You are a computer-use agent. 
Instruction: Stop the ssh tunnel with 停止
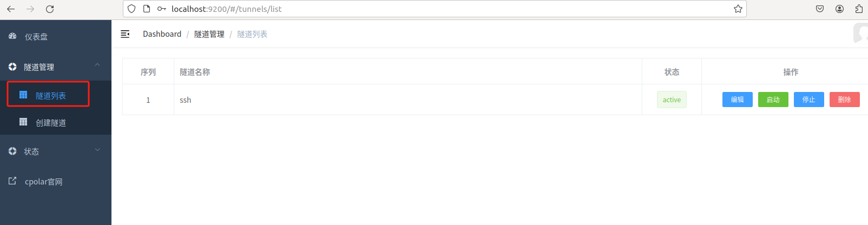click(808, 100)
